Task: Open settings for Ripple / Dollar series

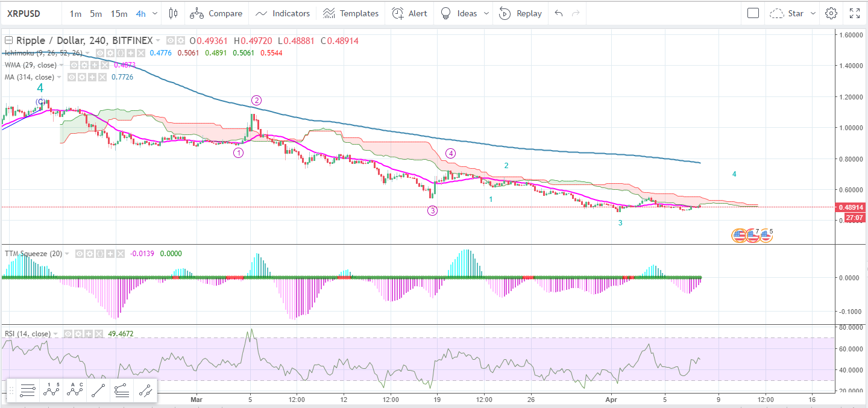Action: pos(181,41)
